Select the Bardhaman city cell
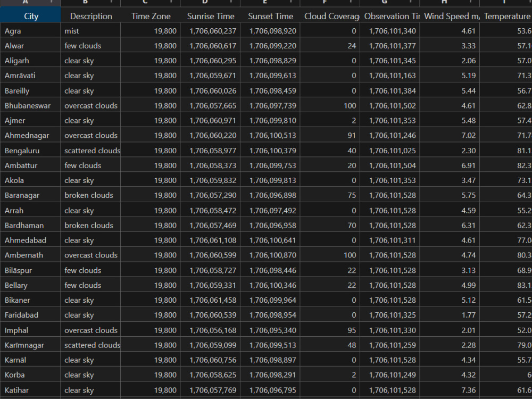 pyautogui.click(x=30, y=225)
